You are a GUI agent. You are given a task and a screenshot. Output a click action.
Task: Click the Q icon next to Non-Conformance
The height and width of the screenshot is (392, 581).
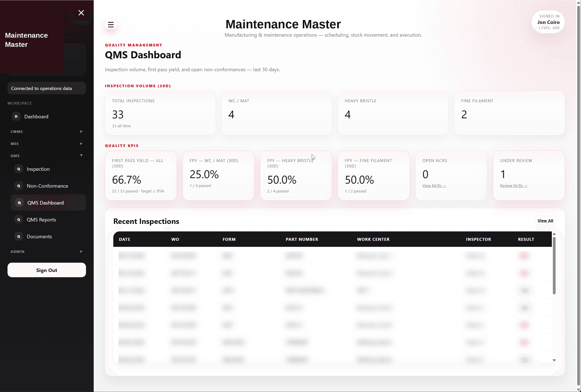(19, 186)
